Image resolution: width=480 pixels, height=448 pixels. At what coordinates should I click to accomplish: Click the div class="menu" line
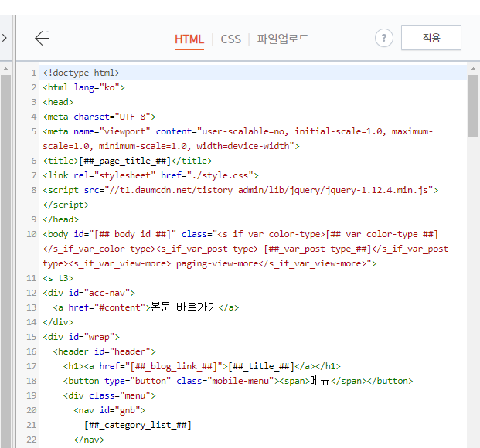point(109,395)
